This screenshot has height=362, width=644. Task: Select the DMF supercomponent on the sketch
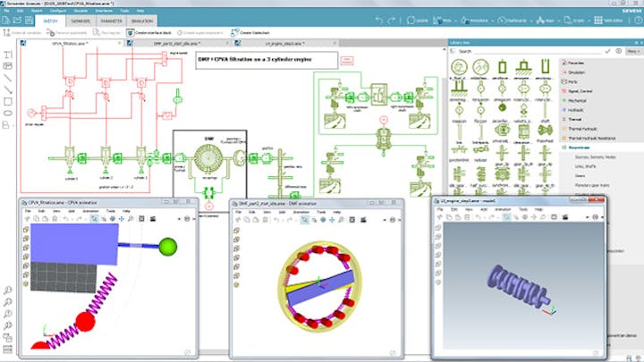(208, 158)
